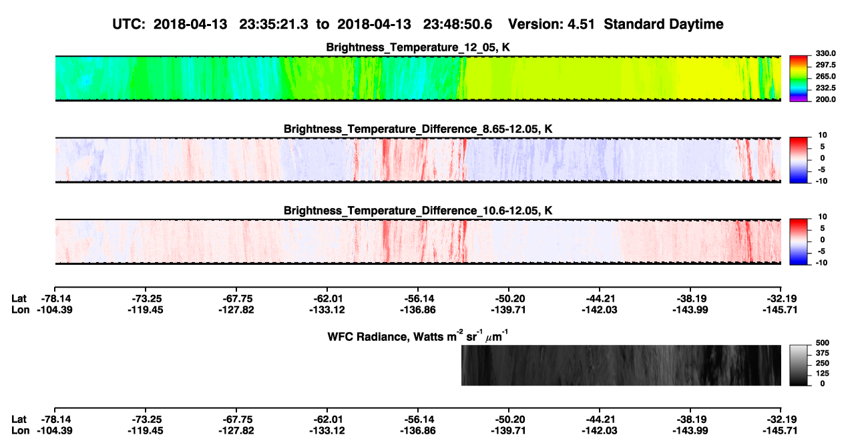868x445 pixels.
Task: Click the -10 tick of 8.65-12.05 colorbar
Action: point(822,181)
